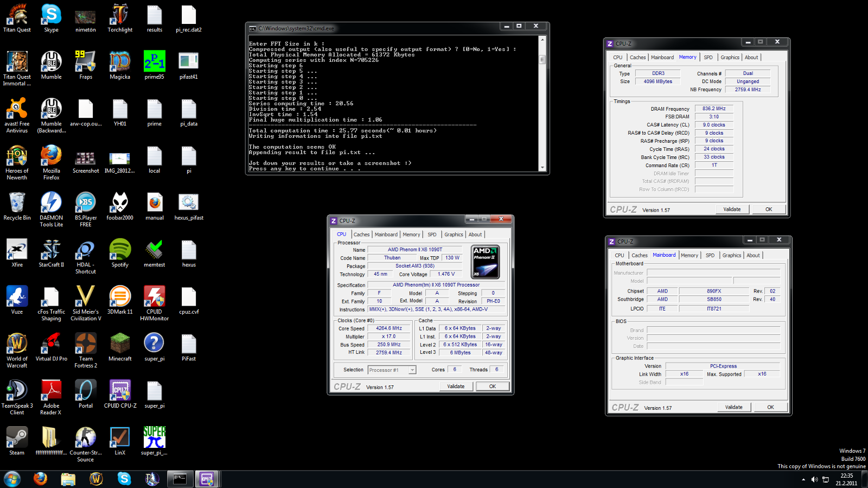Click CPU tab in Mainboard CPU-Z window
This screenshot has height=488, width=868.
(x=620, y=256)
